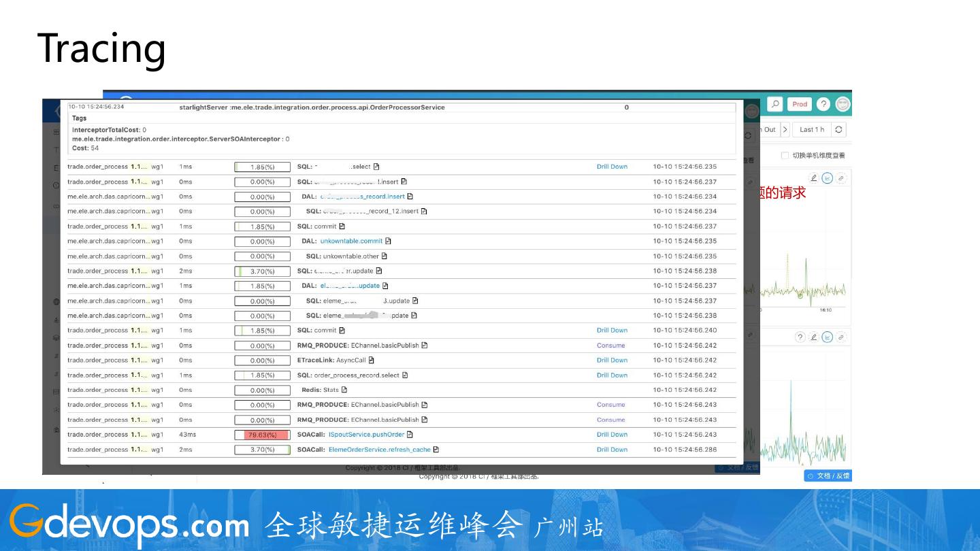Follow the unkowntable.commit DAL link
Screen dimensions: 980x551
[351, 241]
